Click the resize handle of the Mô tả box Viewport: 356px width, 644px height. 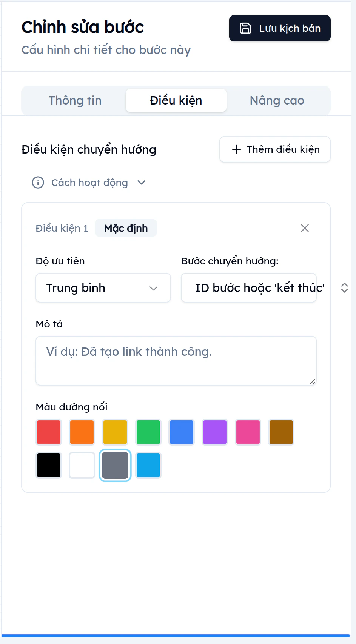click(x=313, y=382)
